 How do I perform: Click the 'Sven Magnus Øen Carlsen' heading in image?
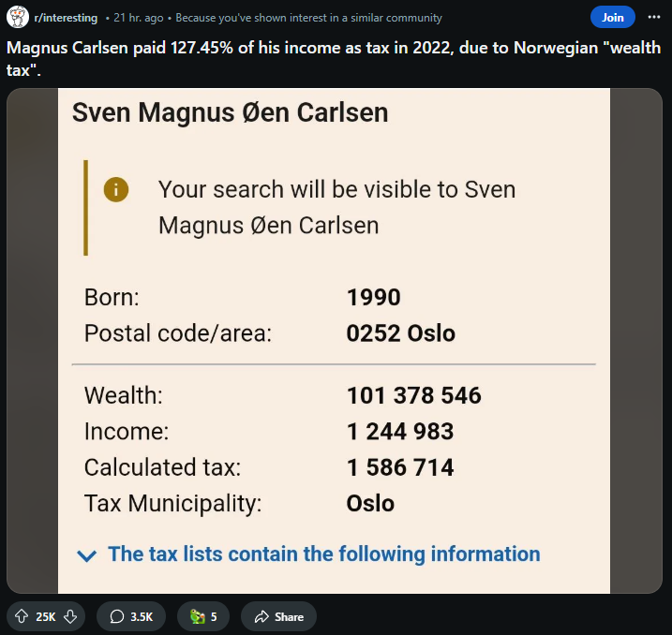pos(230,112)
